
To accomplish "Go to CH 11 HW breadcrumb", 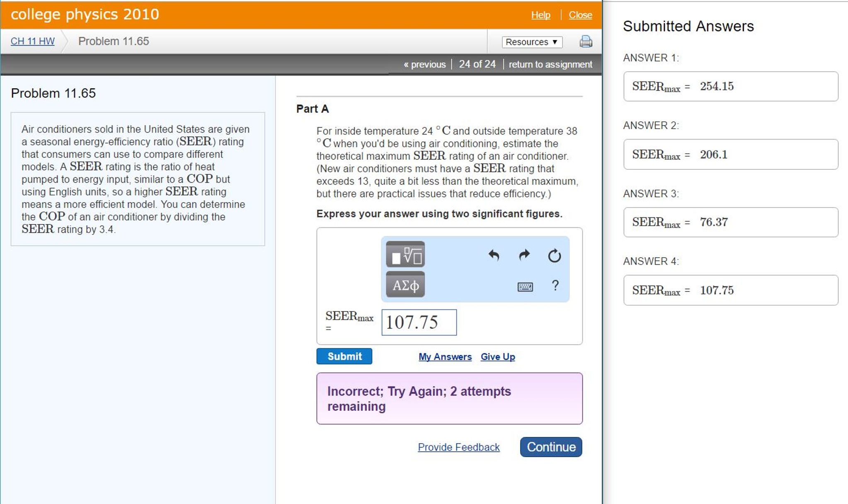I will coord(32,41).
